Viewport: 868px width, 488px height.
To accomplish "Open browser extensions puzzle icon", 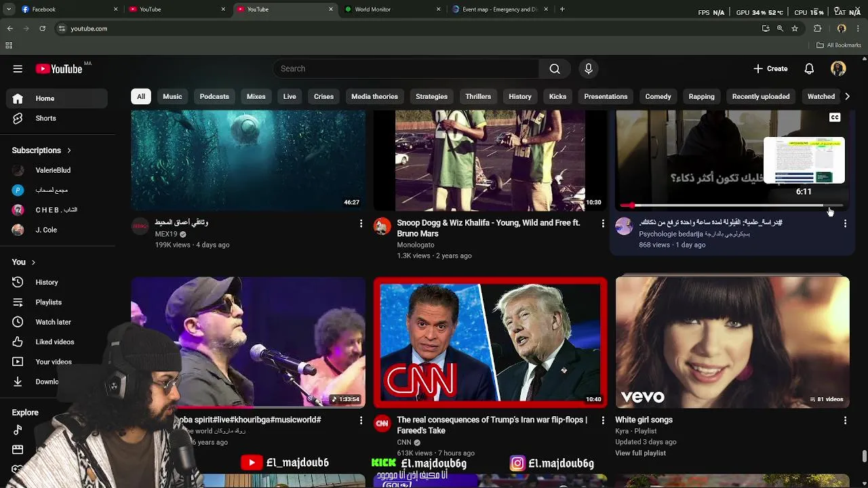I will point(817,28).
